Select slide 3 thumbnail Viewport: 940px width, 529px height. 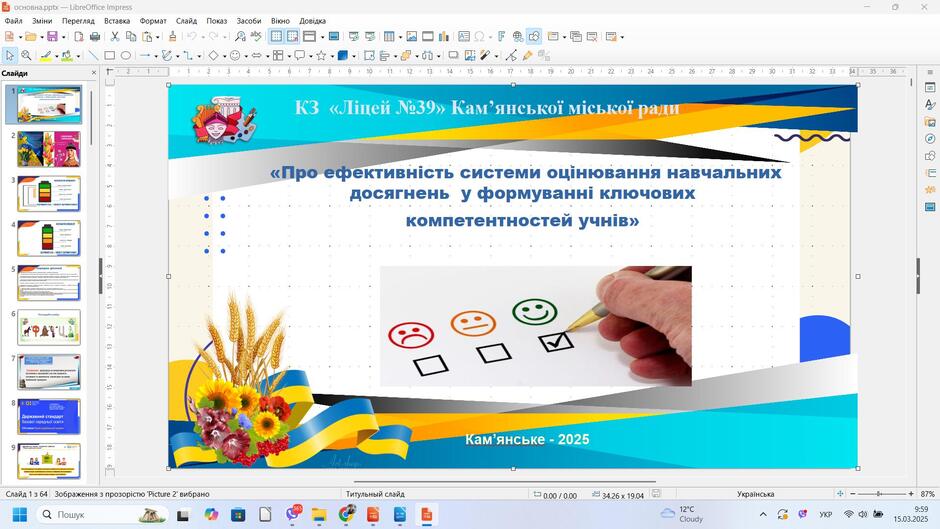(49, 194)
